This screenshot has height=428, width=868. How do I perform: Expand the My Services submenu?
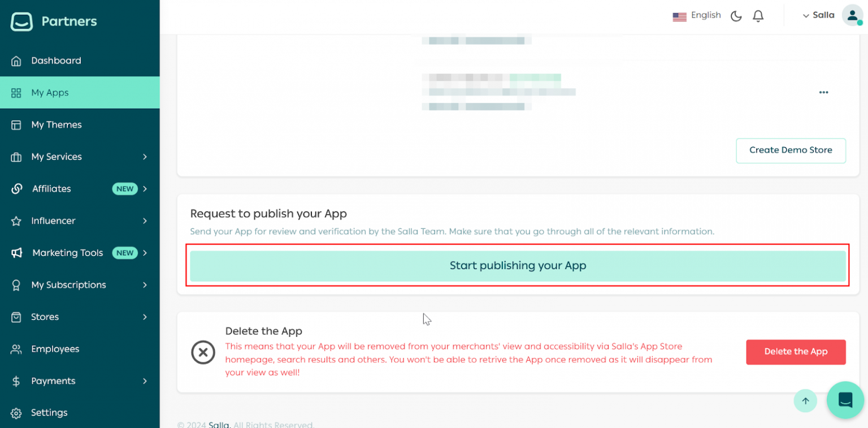145,157
